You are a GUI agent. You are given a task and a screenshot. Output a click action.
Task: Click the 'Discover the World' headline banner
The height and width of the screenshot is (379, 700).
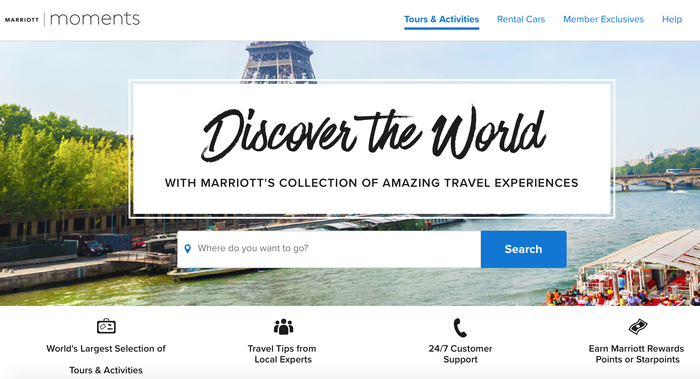pyautogui.click(x=373, y=133)
